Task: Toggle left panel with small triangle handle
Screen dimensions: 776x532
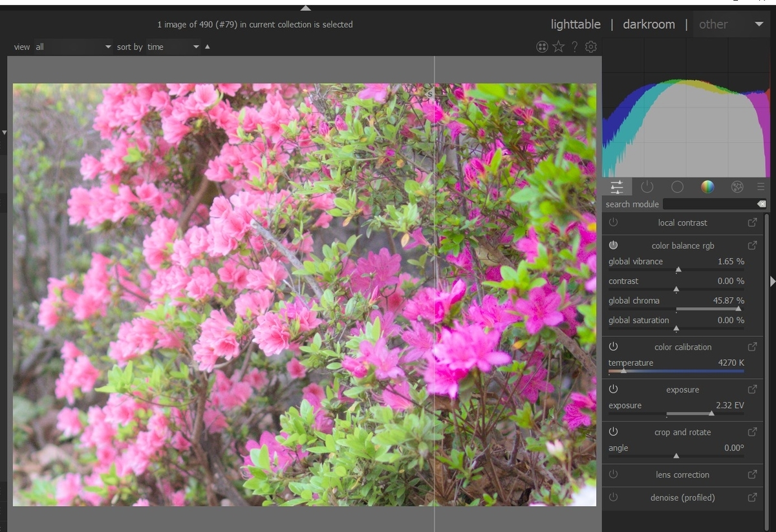Action: click(4, 133)
